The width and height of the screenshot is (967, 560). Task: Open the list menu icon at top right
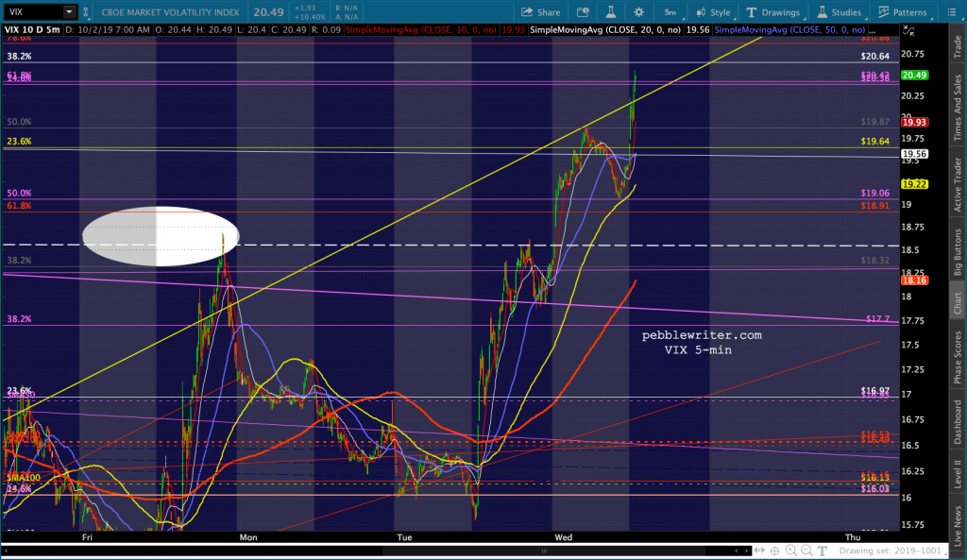click(x=952, y=12)
